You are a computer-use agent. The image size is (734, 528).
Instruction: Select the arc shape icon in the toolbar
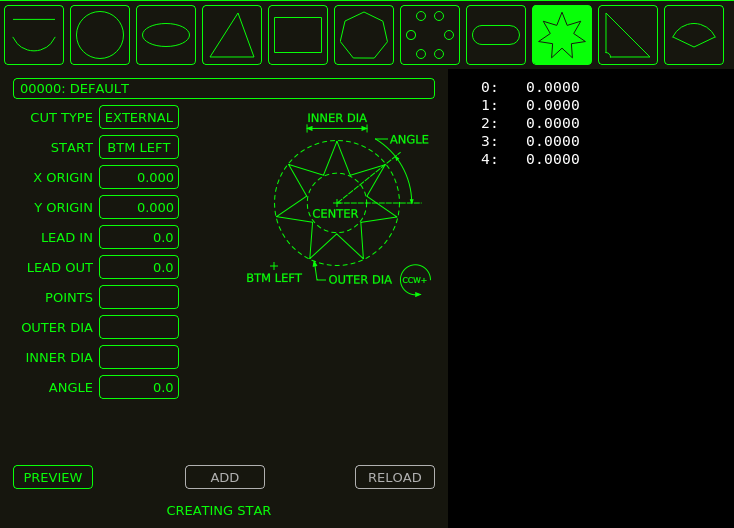coord(34,35)
